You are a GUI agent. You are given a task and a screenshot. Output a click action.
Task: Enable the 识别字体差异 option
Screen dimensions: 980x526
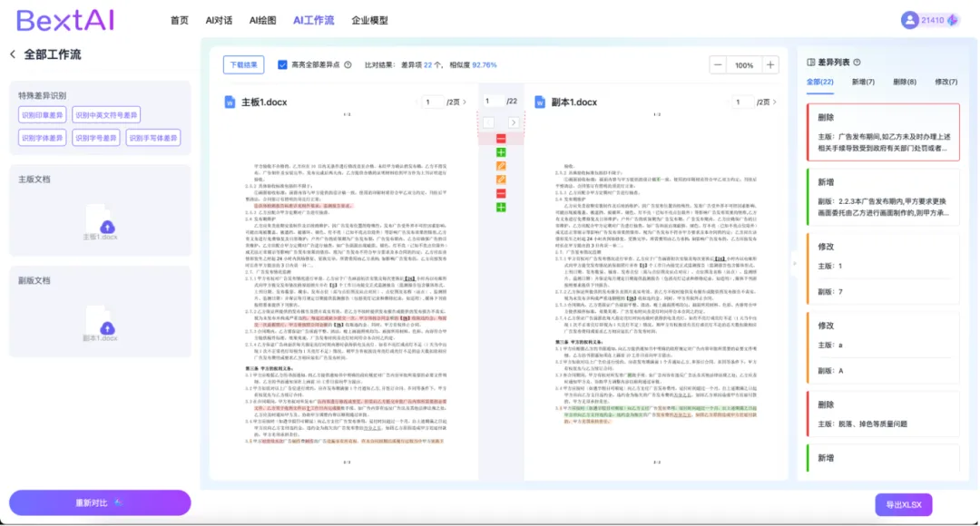pyautogui.click(x=42, y=138)
